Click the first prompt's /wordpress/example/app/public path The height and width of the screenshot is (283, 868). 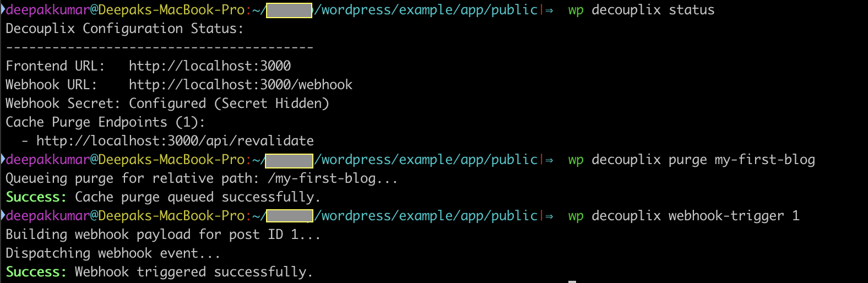(426, 10)
